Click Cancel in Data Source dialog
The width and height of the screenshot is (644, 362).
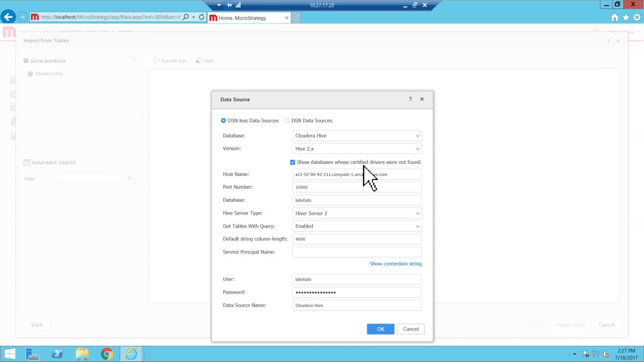pyautogui.click(x=411, y=329)
